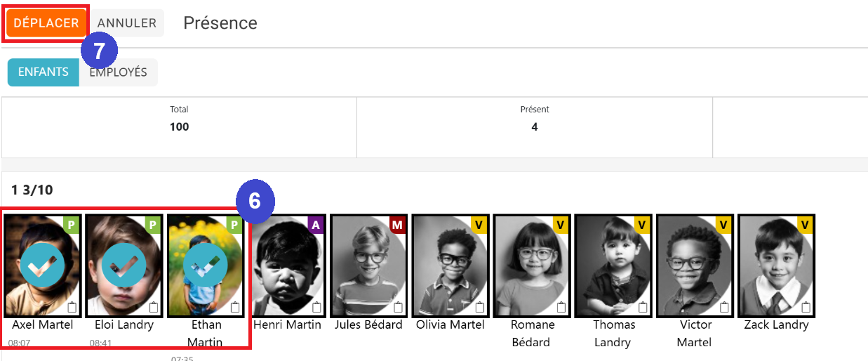Open the clipboard icon on Henri Martin's card
The height and width of the screenshot is (361, 868).
(317, 307)
